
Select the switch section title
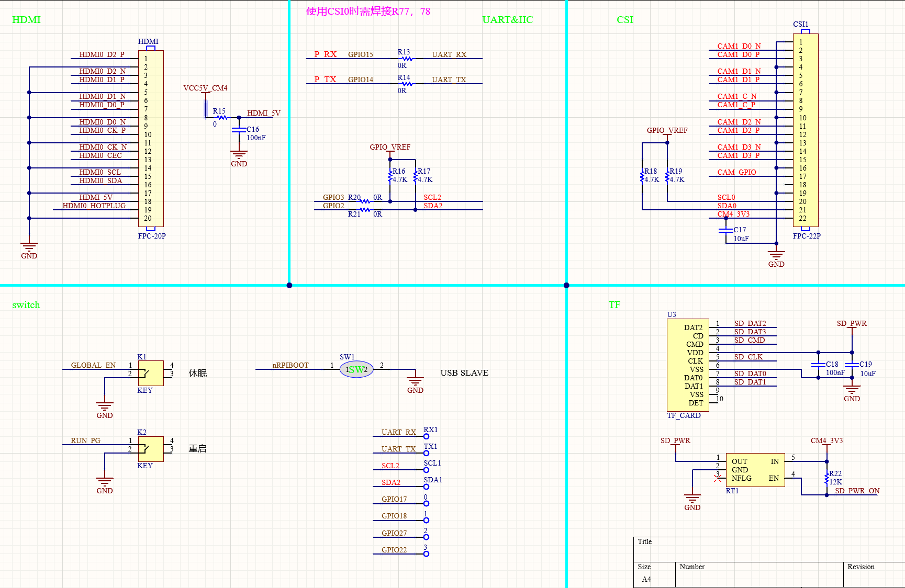[x=26, y=305]
